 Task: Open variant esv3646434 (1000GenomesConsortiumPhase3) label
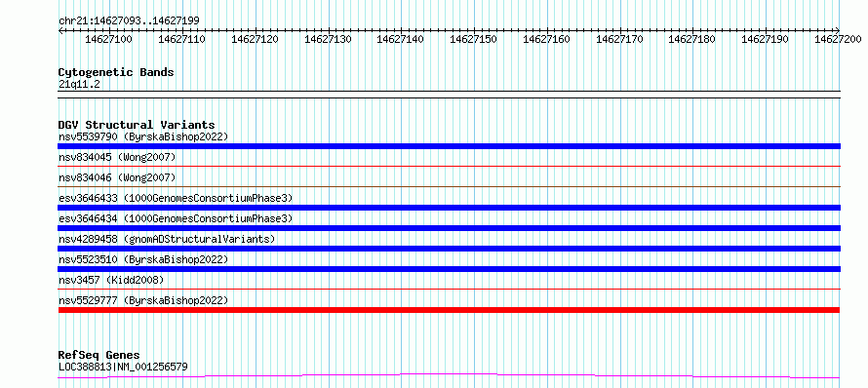176,218
